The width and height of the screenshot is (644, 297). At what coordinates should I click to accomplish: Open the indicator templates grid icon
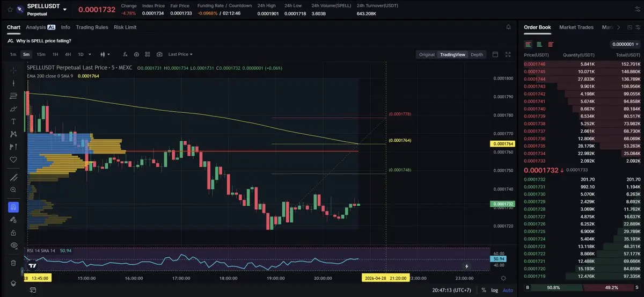click(148, 54)
